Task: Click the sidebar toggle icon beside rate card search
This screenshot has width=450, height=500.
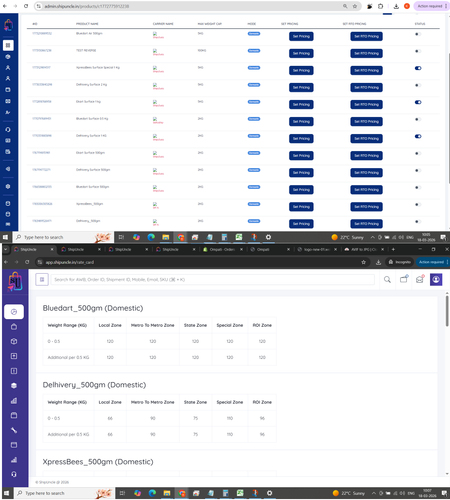Action: tap(42, 280)
